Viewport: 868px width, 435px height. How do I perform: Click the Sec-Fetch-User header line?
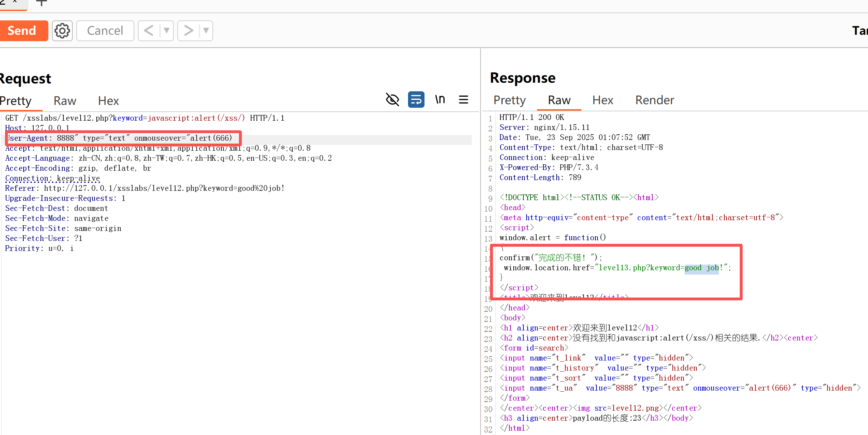[x=44, y=238]
